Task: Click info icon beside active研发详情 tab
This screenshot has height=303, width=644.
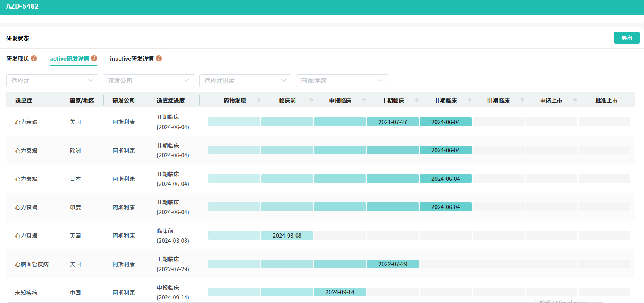Action: 94,58
